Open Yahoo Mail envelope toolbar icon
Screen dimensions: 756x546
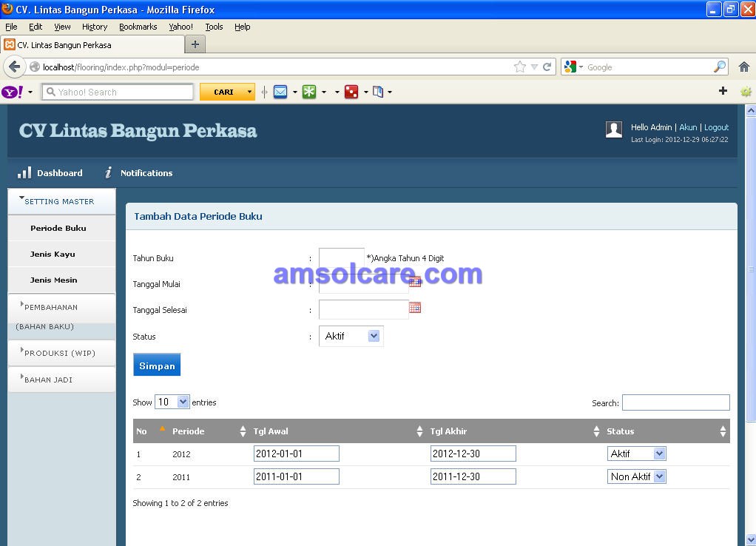point(280,92)
